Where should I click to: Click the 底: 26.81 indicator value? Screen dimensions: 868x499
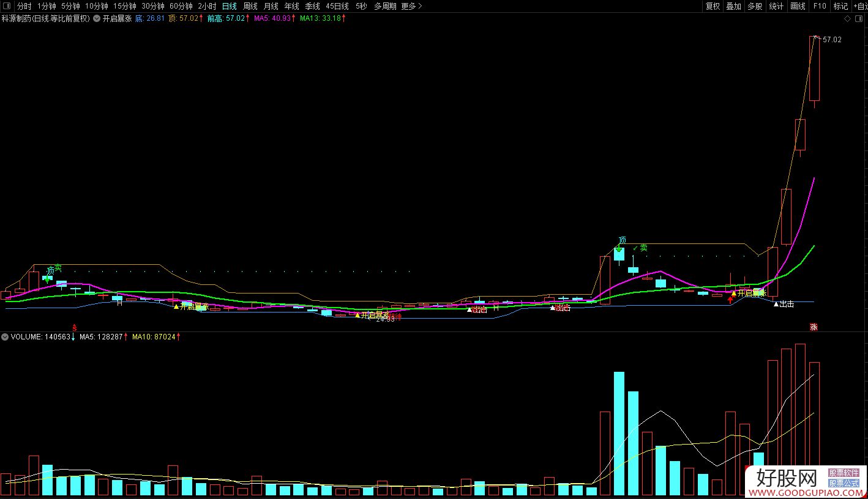pyautogui.click(x=150, y=18)
